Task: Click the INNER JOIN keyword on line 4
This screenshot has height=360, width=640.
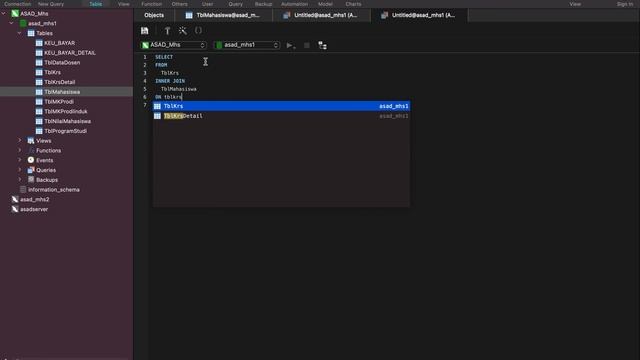Action: pyautogui.click(x=170, y=81)
